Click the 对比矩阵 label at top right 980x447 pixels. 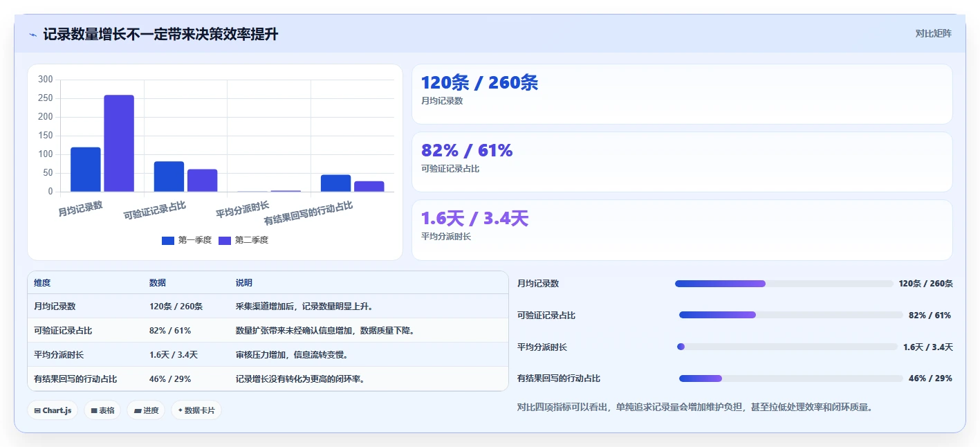point(933,33)
